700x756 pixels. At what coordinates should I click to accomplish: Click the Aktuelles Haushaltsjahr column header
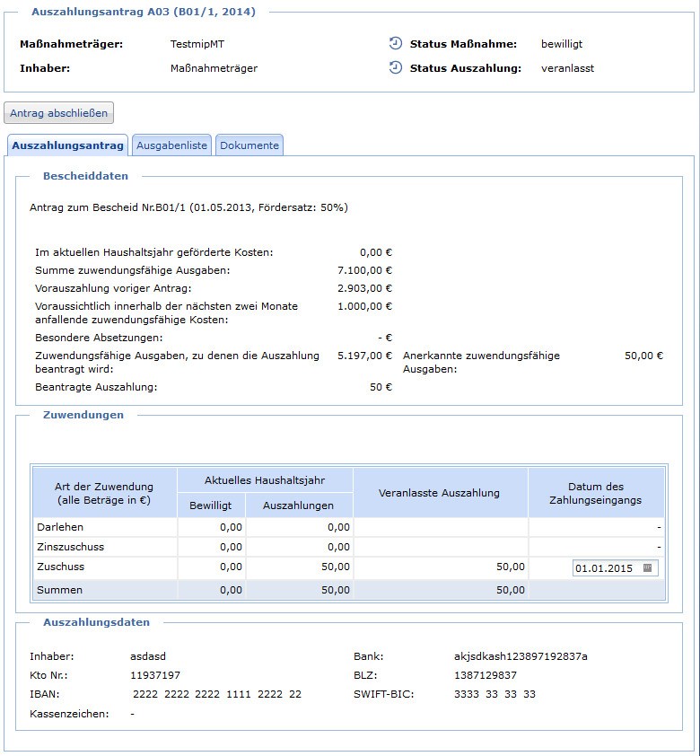(265, 480)
